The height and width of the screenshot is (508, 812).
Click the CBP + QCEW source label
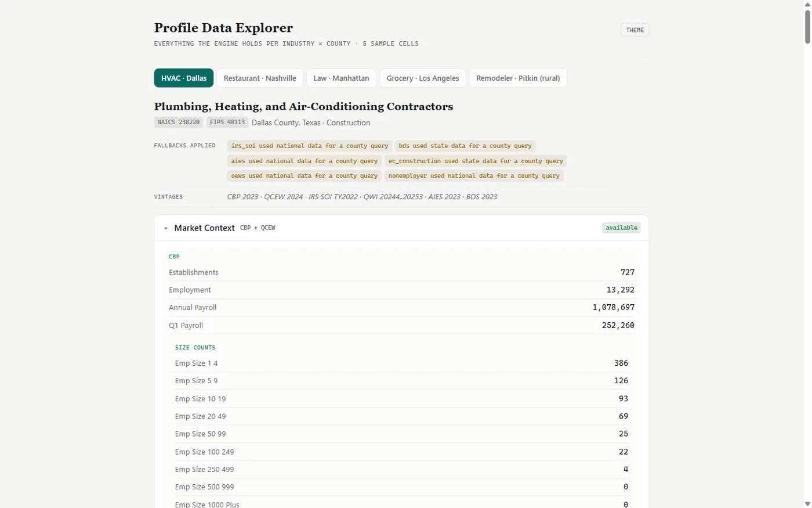258,228
